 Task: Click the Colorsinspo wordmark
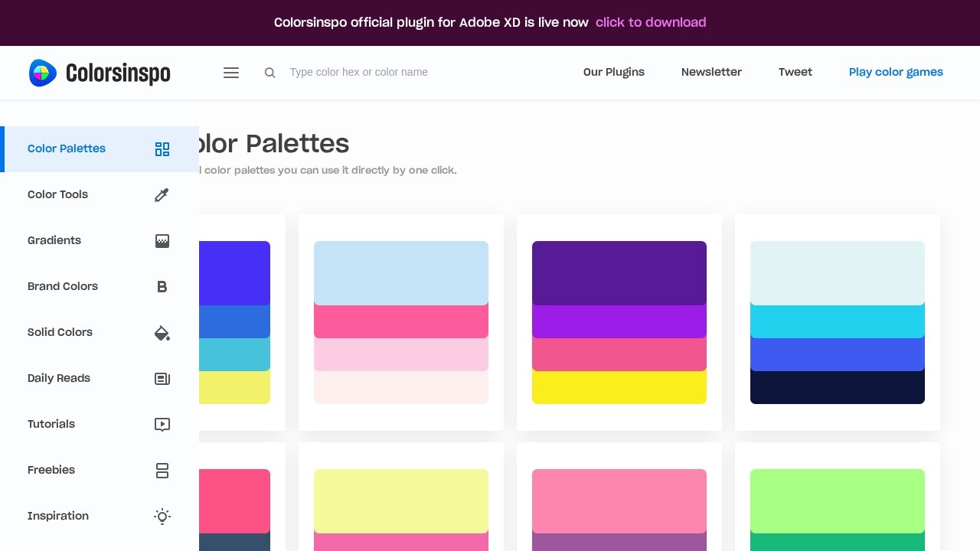118,73
